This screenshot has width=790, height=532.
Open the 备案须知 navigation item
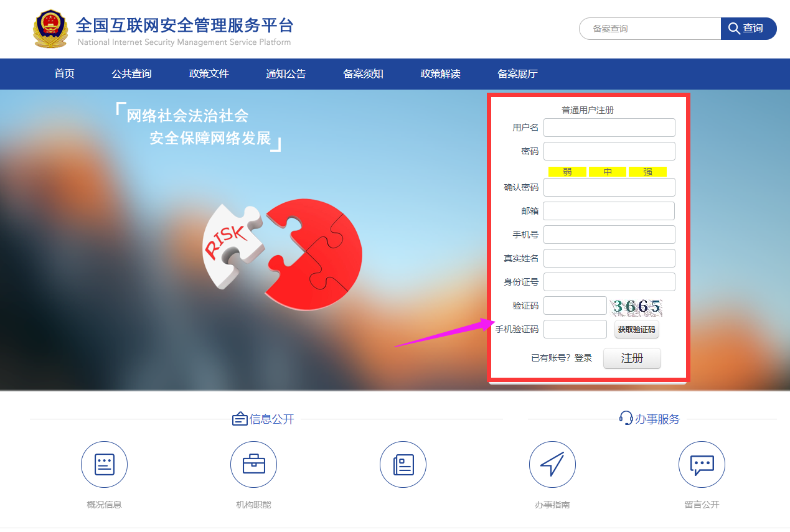click(363, 74)
